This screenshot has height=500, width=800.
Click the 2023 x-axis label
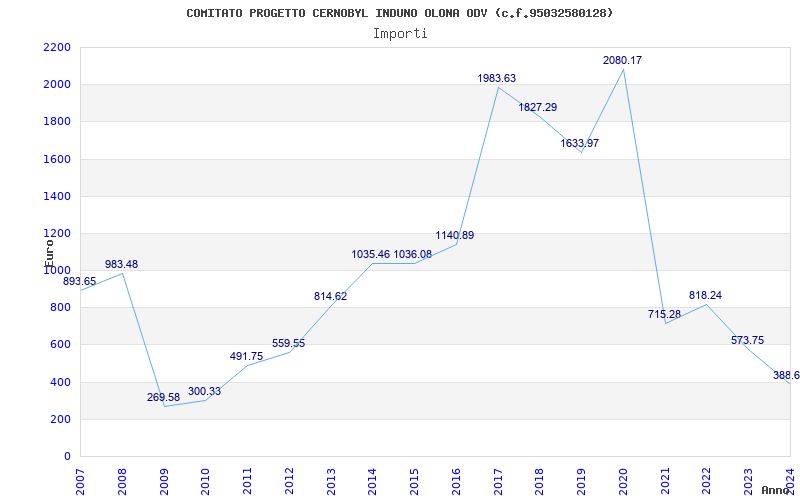tap(748, 481)
